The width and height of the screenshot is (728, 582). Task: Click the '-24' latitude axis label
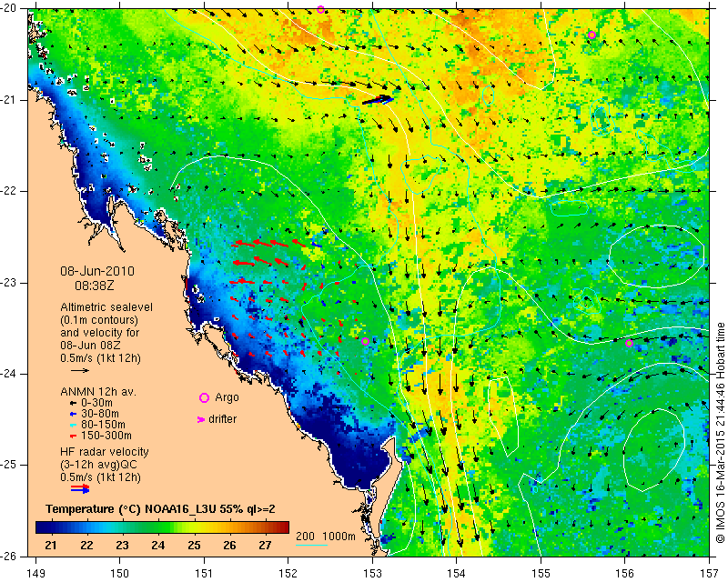point(10,374)
